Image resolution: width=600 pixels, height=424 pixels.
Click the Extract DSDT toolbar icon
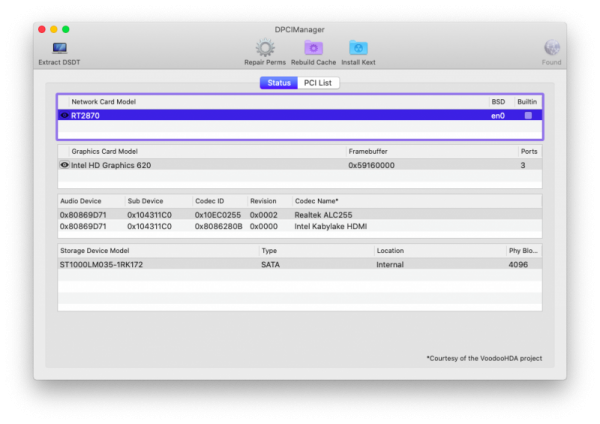pyautogui.click(x=59, y=49)
